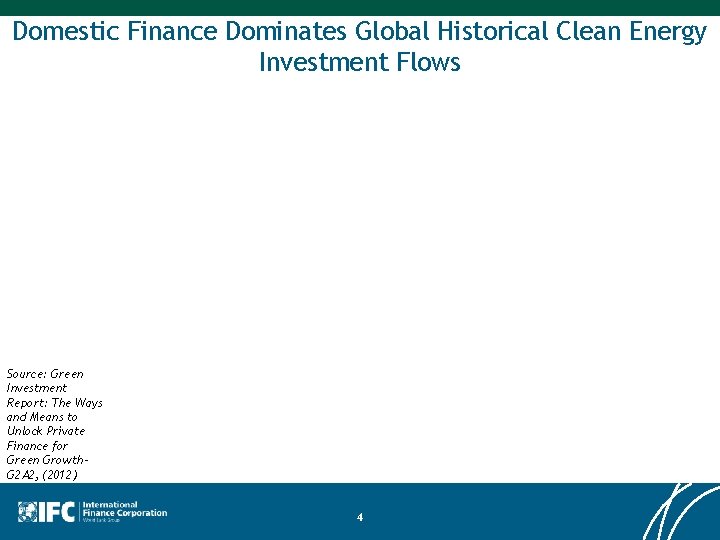The height and width of the screenshot is (540, 720).
Task: Click the title line "Investment Flows"
Action: [x=360, y=62]
